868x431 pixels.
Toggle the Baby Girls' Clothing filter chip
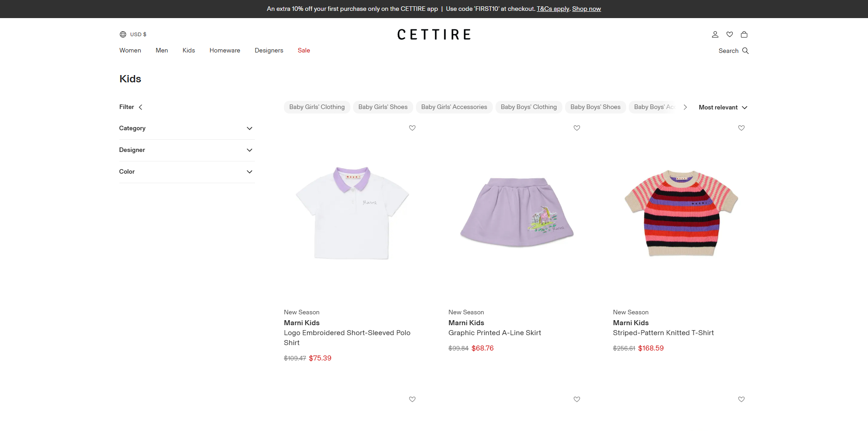pos(316,107)
